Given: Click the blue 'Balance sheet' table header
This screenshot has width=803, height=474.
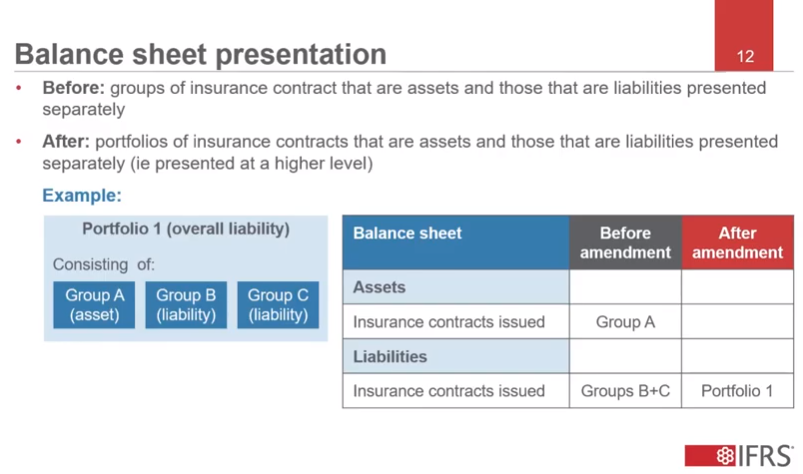Looking at the screenshot, I should (407, 233).
